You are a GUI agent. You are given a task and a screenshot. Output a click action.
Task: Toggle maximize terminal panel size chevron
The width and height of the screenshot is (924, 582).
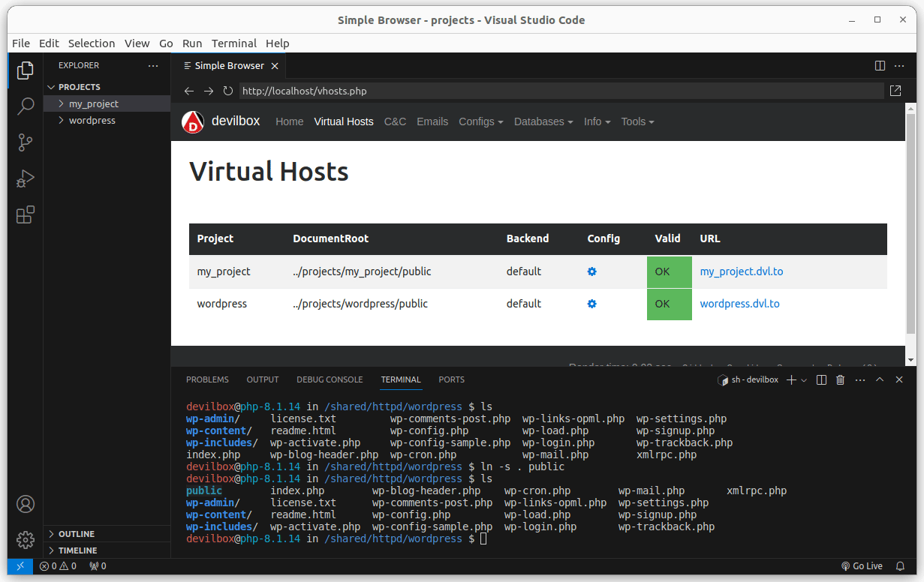[x=880, y=380]
